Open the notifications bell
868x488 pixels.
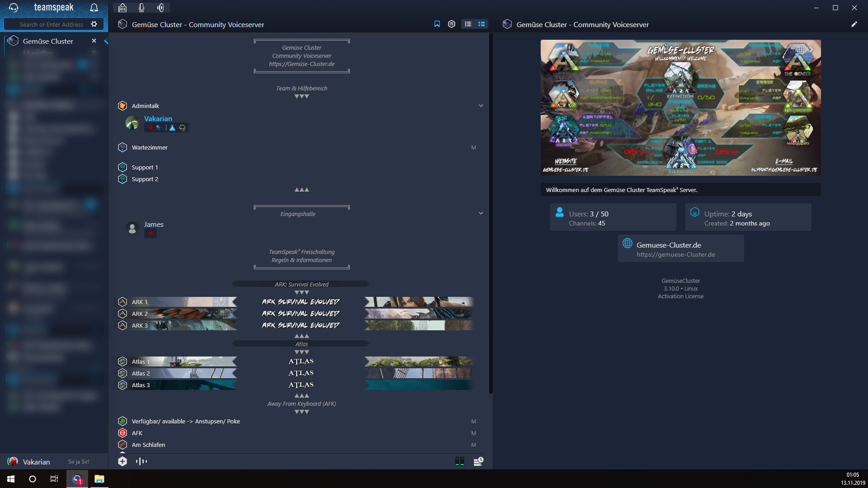point(94,8)
